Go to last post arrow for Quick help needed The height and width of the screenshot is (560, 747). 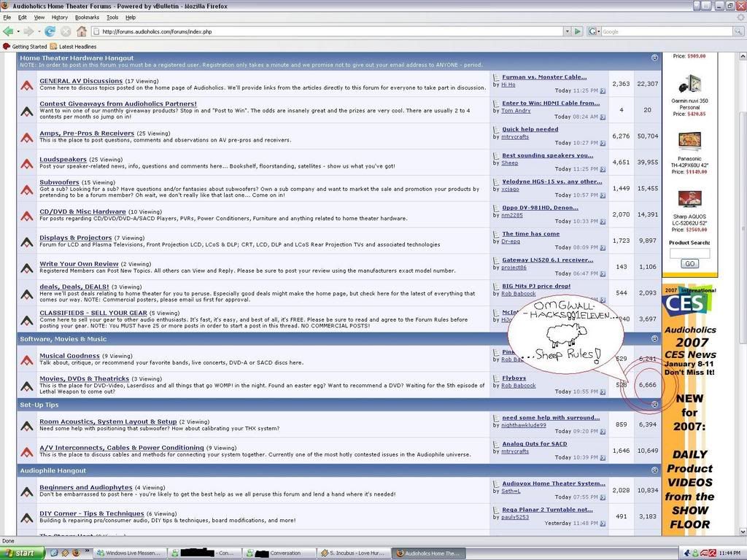(603, 143)
